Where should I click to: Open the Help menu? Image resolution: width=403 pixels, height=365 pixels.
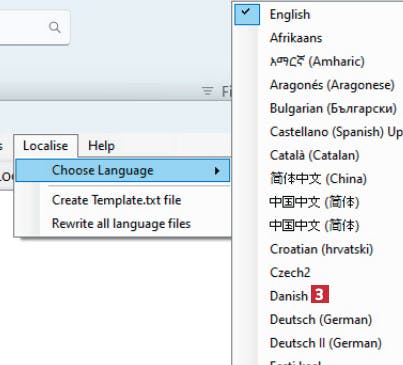(101, 146)
